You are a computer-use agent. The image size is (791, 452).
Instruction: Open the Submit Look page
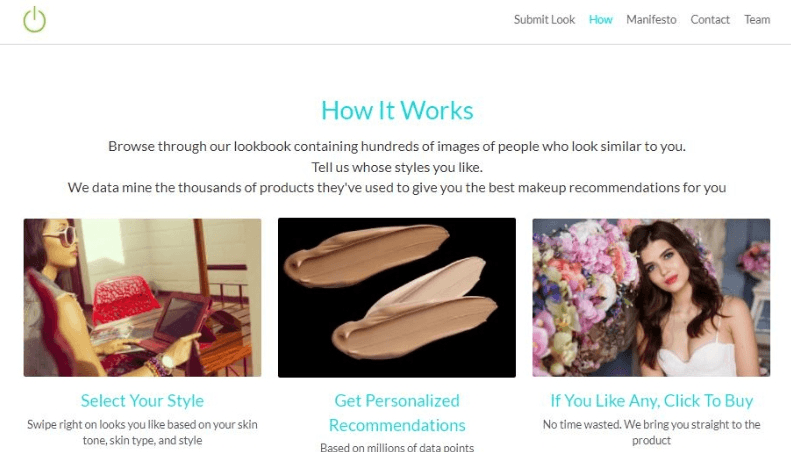click(x=544, y=20)
